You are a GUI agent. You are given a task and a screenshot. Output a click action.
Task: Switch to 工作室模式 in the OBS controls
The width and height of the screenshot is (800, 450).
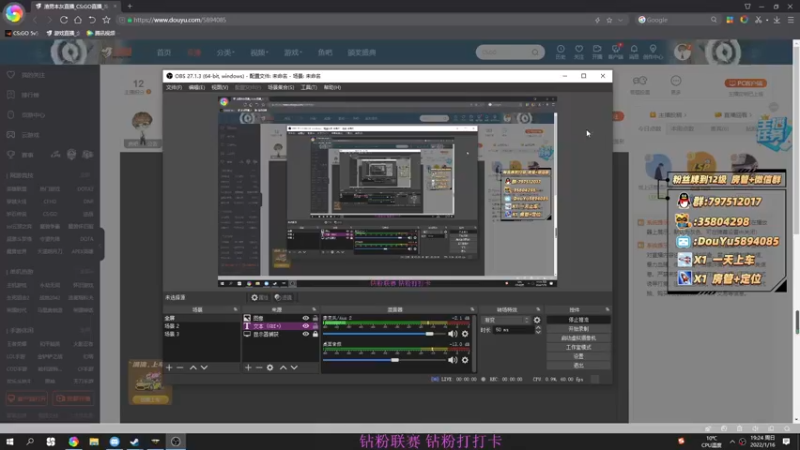tap(578, 347)
